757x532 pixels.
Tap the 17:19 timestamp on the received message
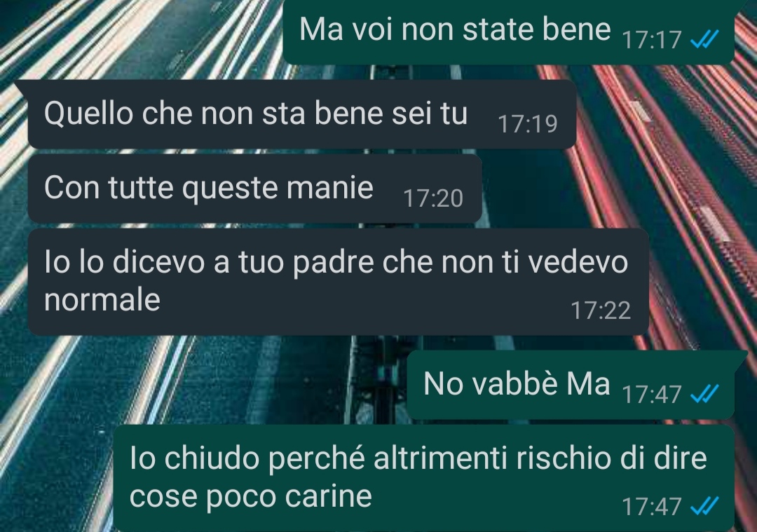click(x=527, y=124)
